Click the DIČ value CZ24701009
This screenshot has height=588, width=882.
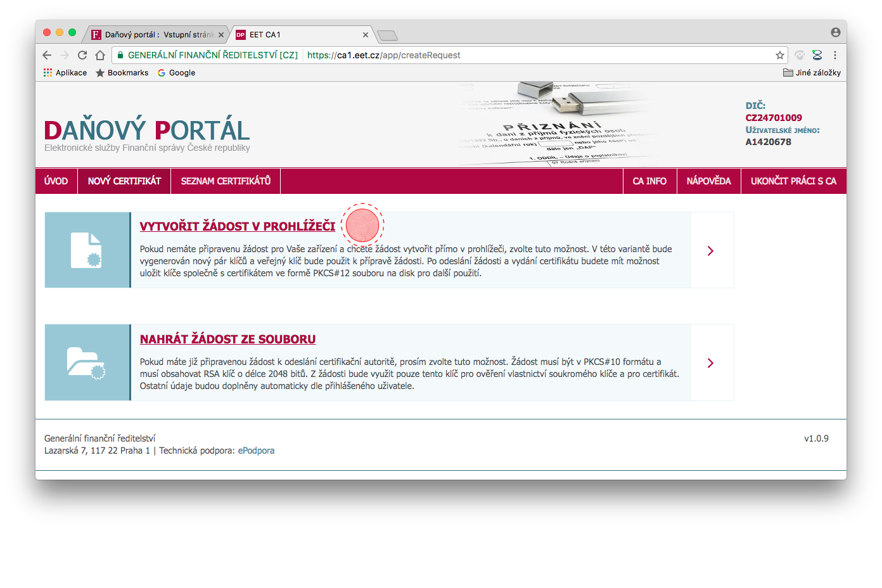click(x=774, y=118)
